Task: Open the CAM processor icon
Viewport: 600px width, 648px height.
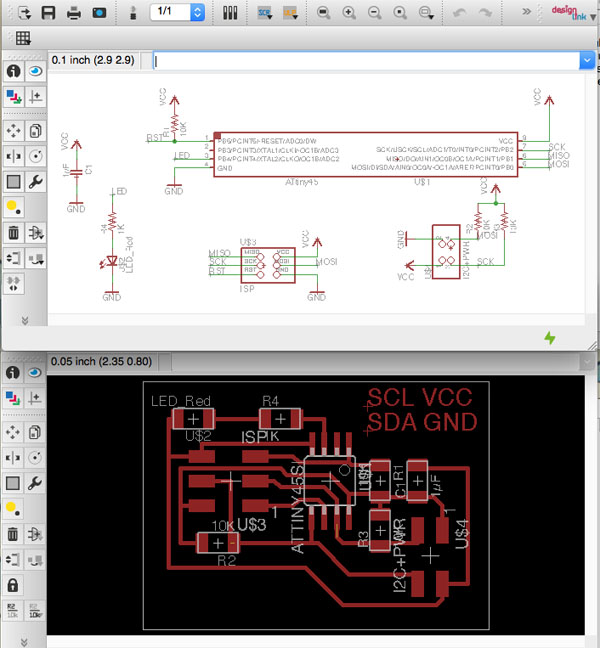Action: pyautogui.click(x=99, y=13)
